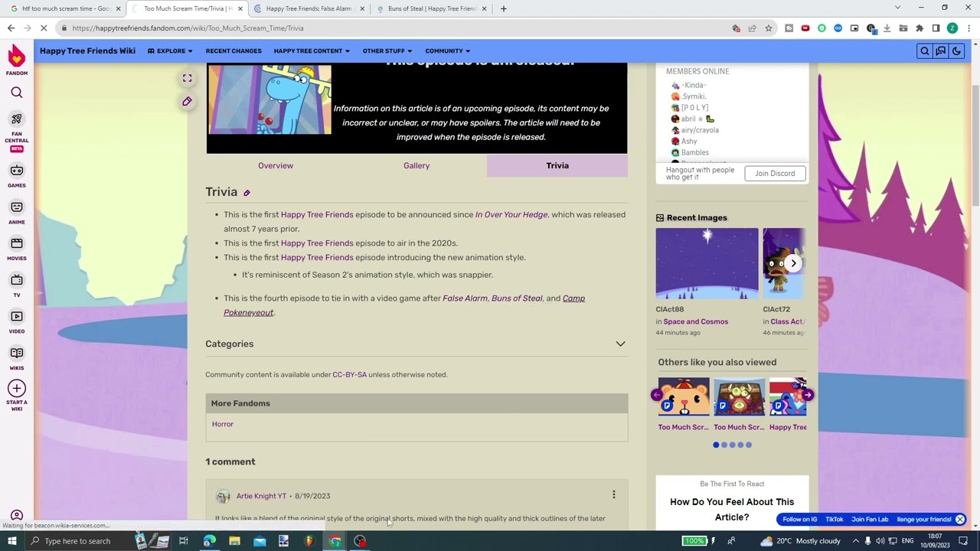Open Buns of Steal article link
The image size is (980, 551).
point(517,298)
